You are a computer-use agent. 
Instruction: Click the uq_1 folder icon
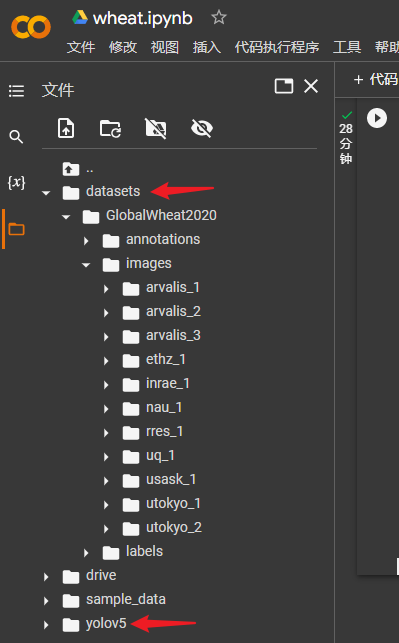(131, 457)
